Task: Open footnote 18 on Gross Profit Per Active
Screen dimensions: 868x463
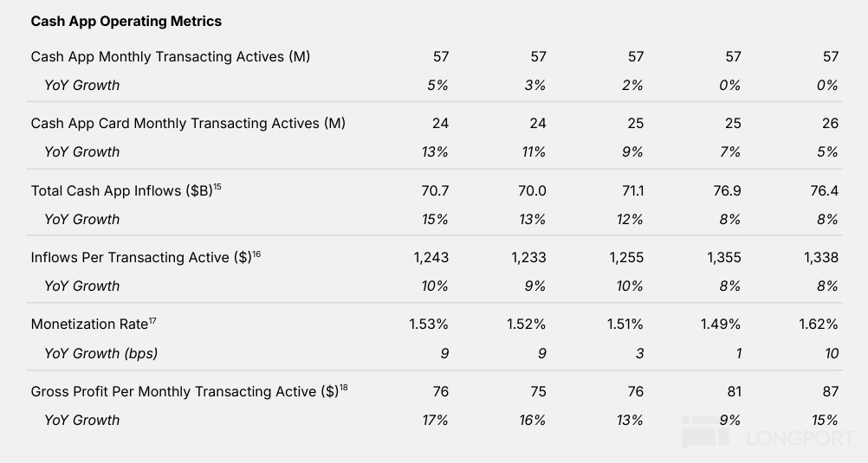Action: (344, 388)
